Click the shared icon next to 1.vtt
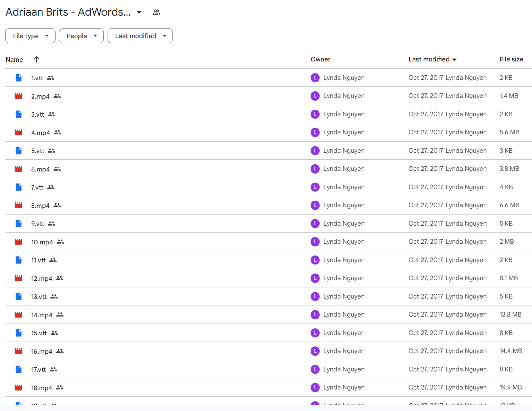This screenshot has height=411, width=532. pos(51,78)
